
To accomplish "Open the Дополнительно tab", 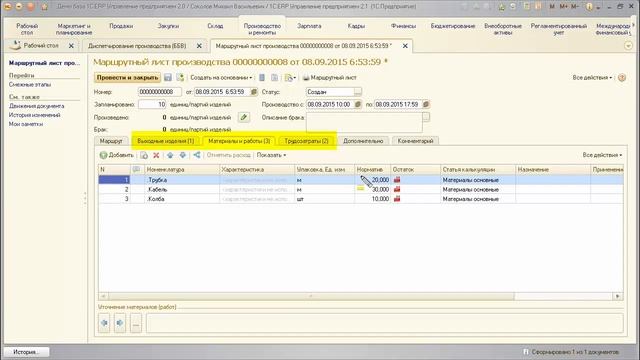I will click(x=363, y=141).
